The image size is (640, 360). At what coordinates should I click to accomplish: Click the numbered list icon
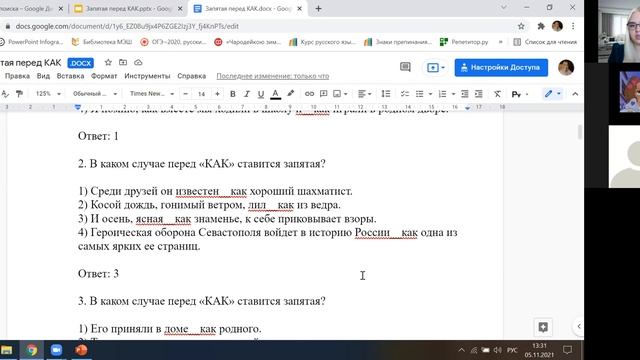[x=442, y=94]
